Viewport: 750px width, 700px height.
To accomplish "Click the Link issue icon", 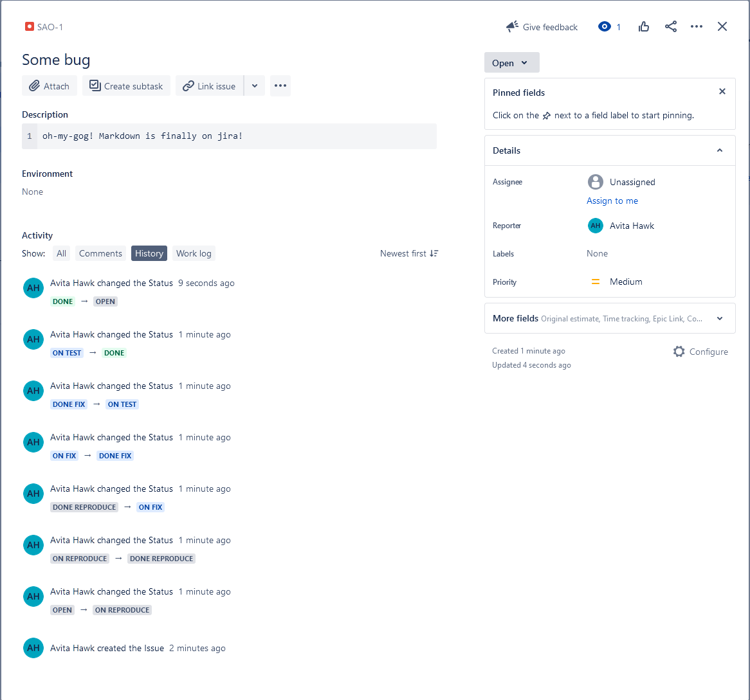I will (188, 85).
